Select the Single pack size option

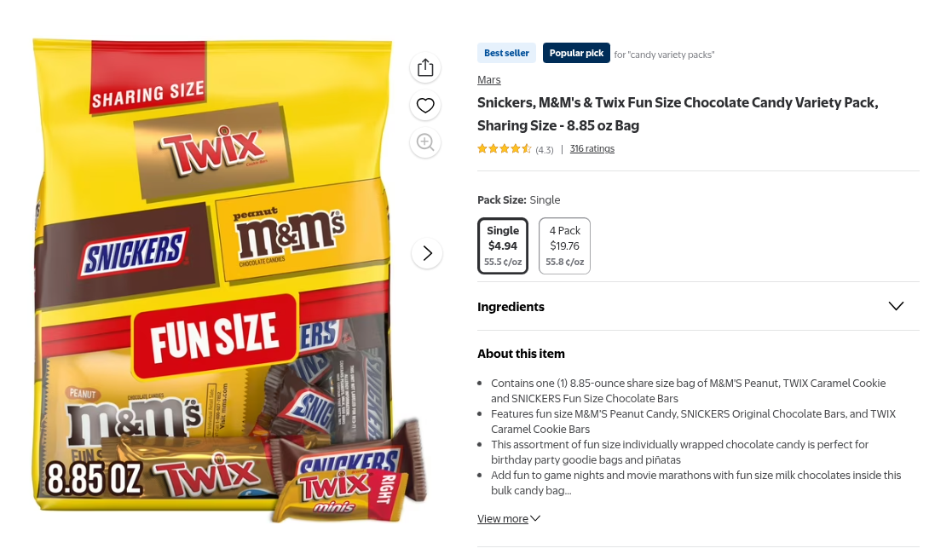503,246
